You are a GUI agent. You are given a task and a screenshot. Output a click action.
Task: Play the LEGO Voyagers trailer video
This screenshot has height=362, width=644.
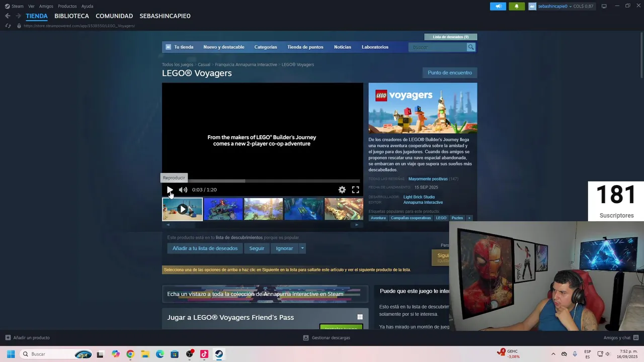pos(170,190)
